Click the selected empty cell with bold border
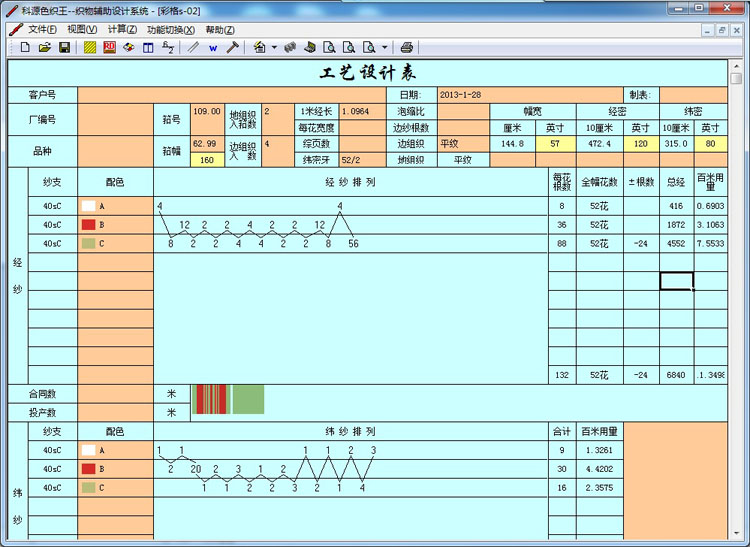750x547 pixels. (x=676, y=281)
